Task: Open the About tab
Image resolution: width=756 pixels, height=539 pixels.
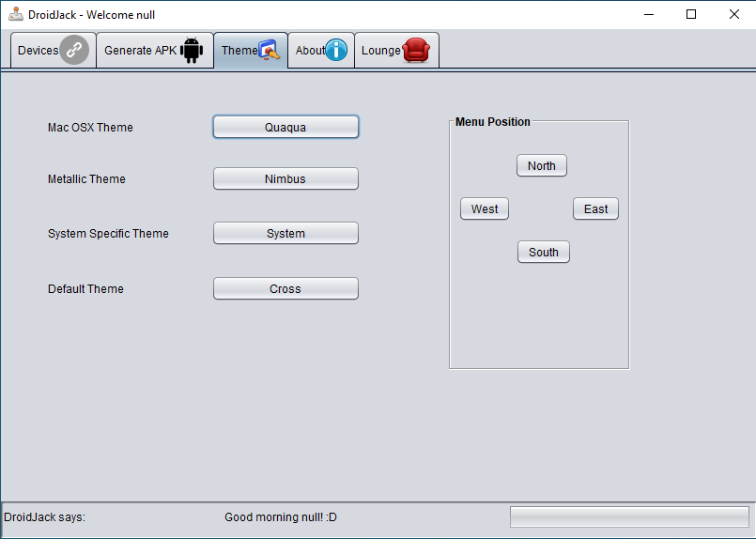Action: (321, 50)
